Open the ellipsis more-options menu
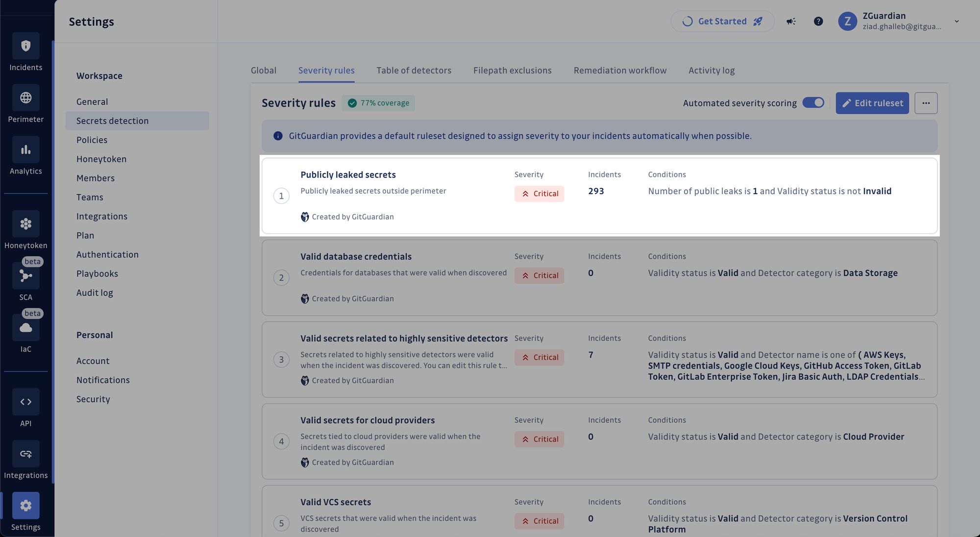The width and height of the screenshot is (980, 537). pos(926,102)
